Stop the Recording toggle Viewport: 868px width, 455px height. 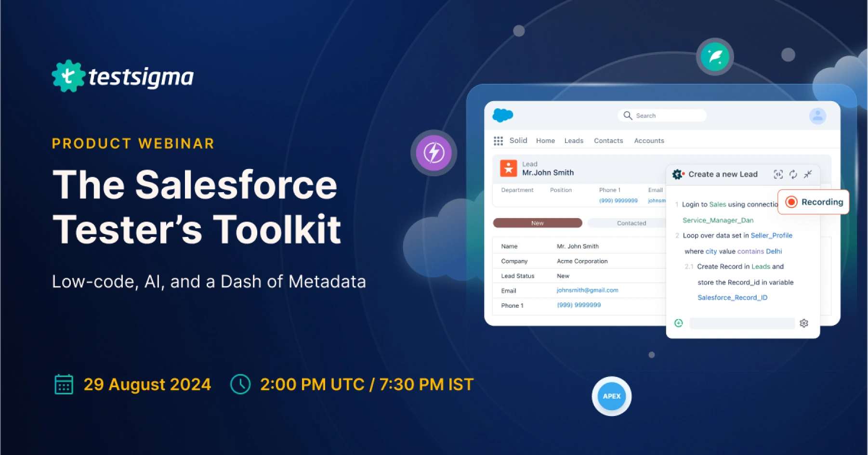coord(813,202)
